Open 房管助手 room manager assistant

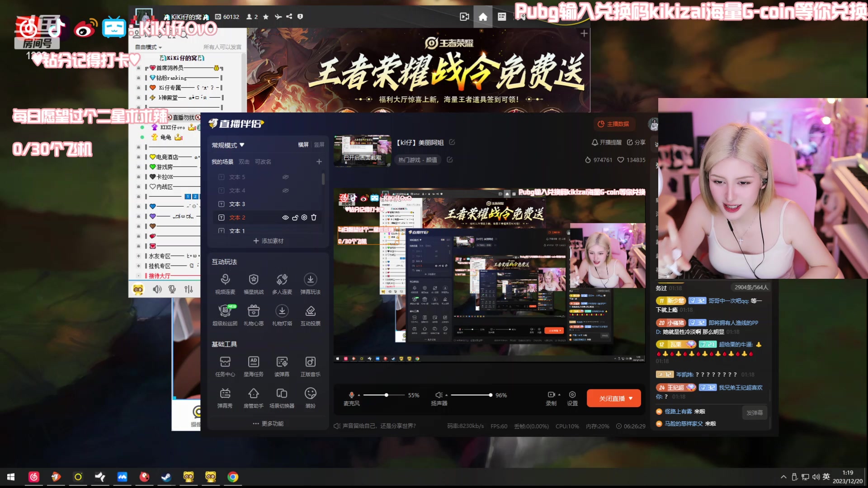pyautogui.click(x=254, y=398)
